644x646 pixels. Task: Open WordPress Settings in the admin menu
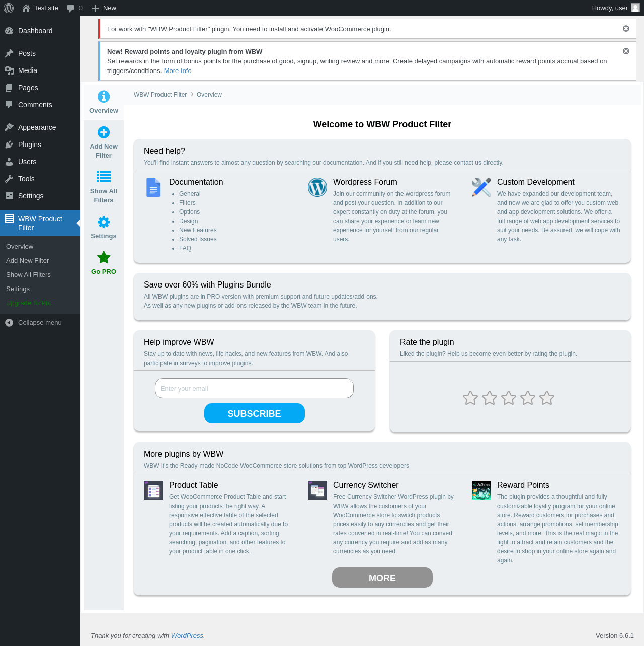tap(40, 196)
